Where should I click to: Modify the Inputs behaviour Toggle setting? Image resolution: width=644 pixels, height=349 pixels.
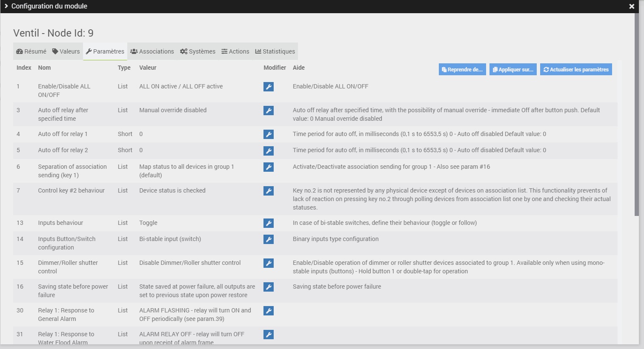click(x=268, y=223)
